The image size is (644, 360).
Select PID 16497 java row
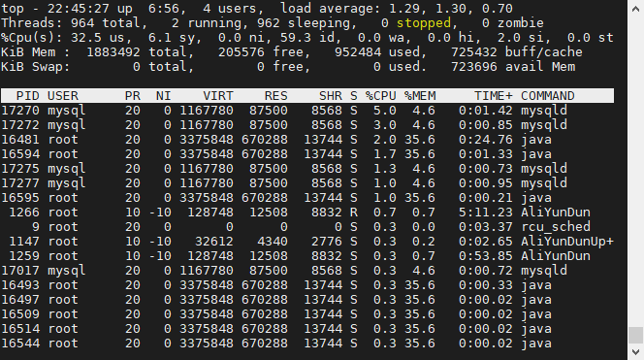307,300
